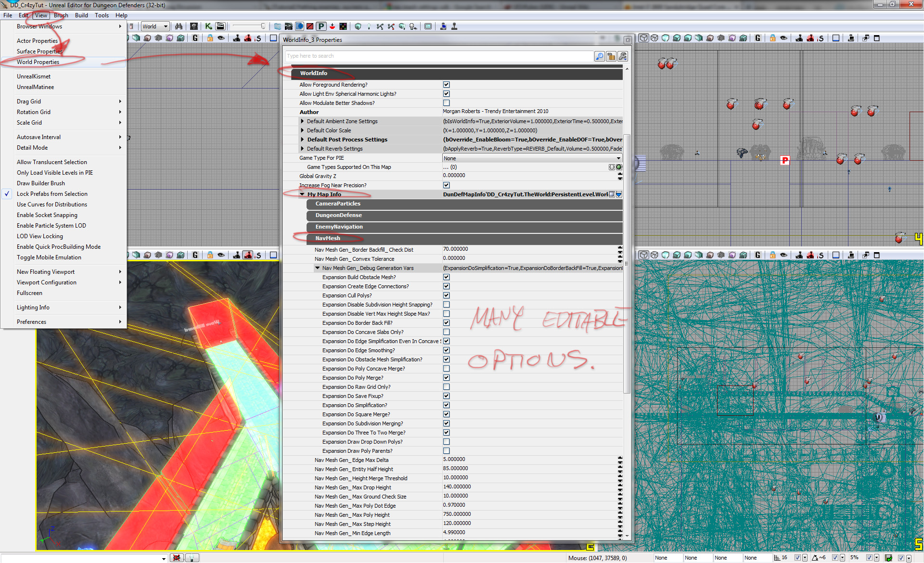Click the red joystick icon in bottom-left viewport toolbar

tap(247, 255)
